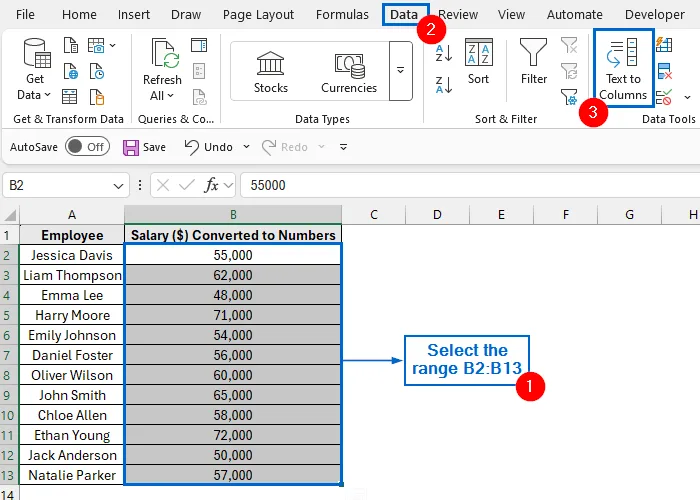Click the Redo button
Screen dimensions: 700x500
(285, 147)
